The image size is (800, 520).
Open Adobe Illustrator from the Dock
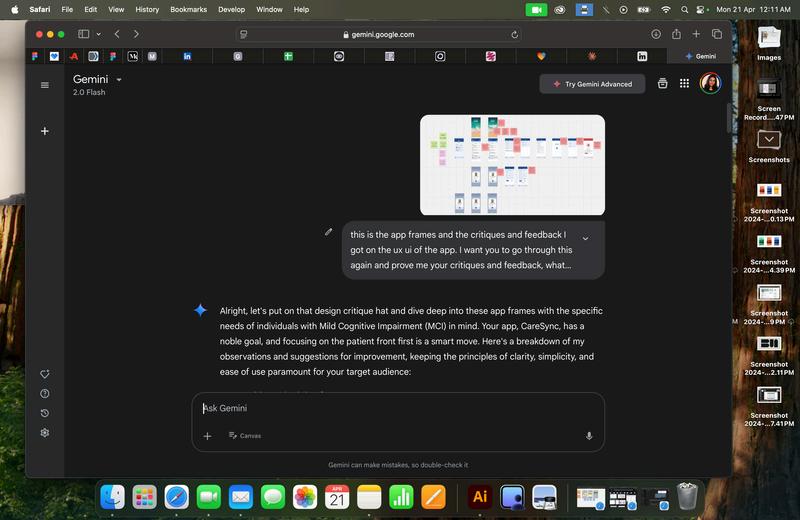pyautogui.click(x=480, y=497)
